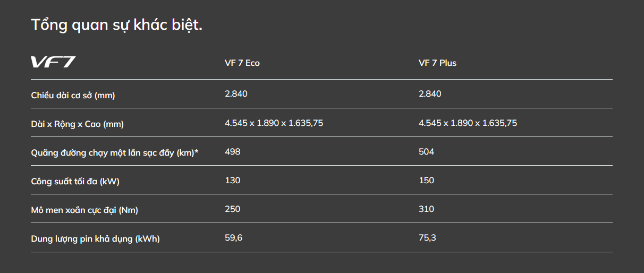Viewport: 644px width, 273px height.
Task: Click the Dài x Rộng x Cao label
Action: tap(77, 124)
